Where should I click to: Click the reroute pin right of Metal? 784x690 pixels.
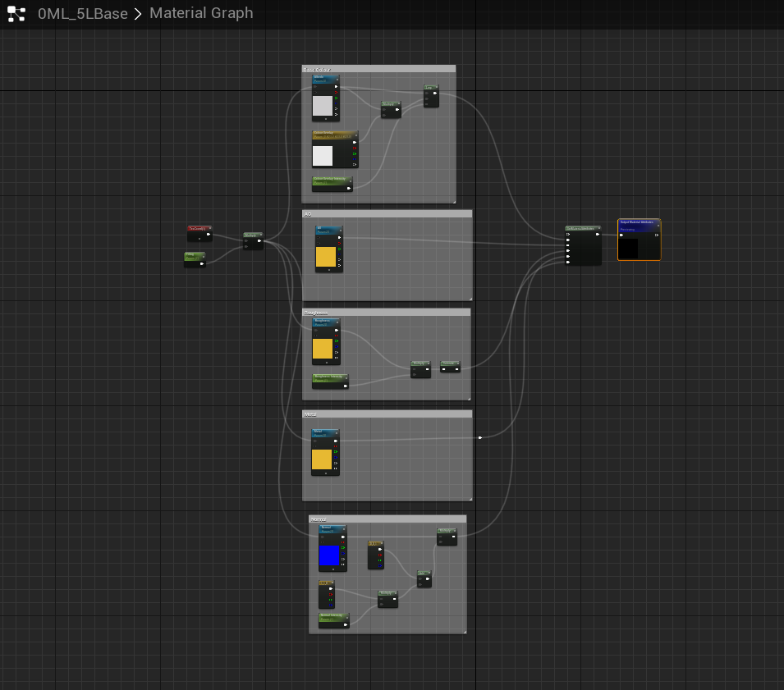tap(480, 437)
